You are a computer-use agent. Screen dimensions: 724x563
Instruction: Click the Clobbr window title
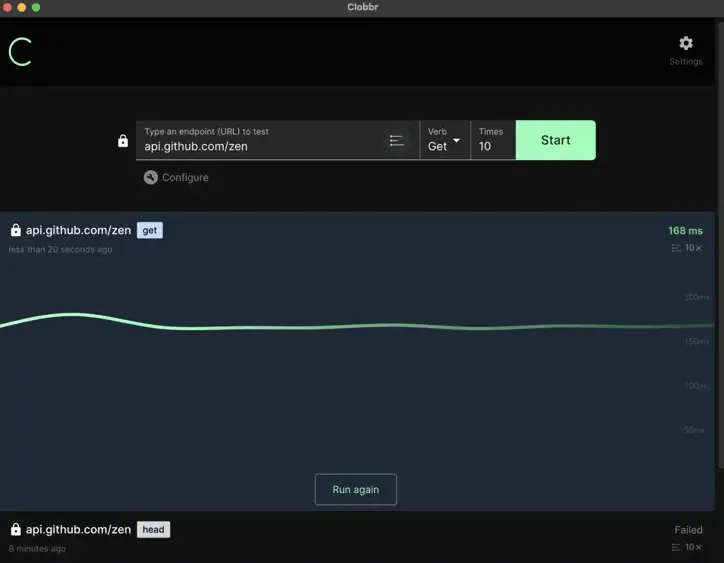coord(362,7)
